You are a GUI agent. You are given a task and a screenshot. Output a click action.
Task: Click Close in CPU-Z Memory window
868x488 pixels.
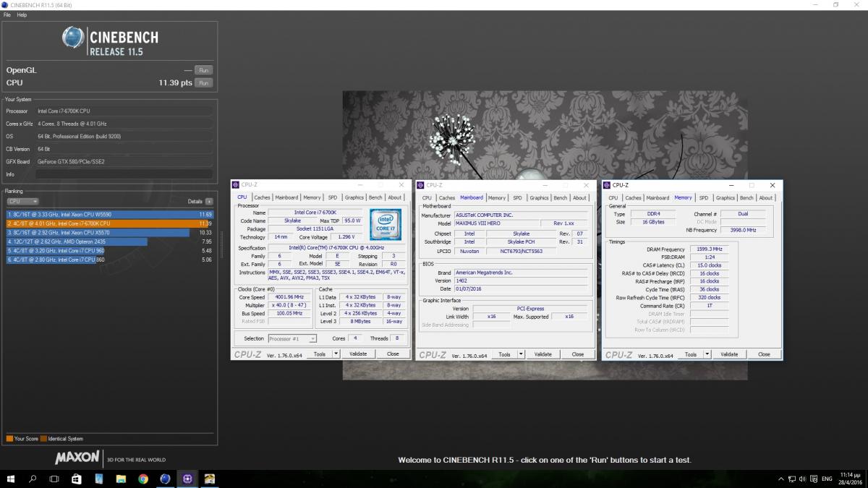[x=764, y=354]
